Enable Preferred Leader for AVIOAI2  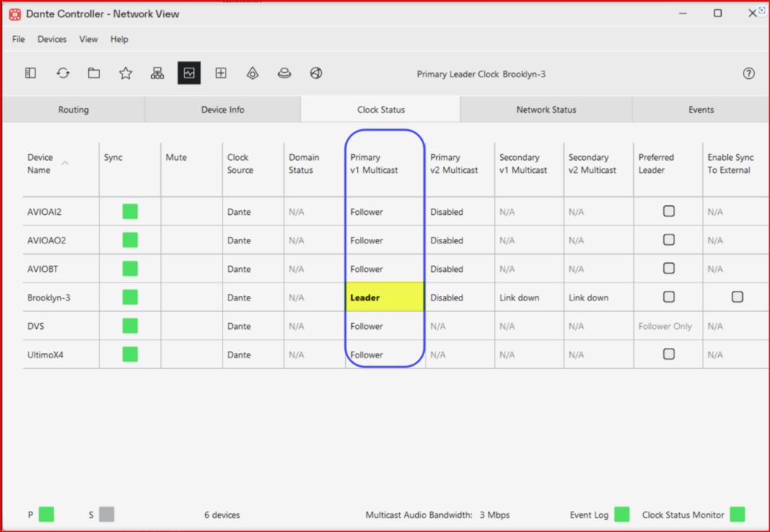click(668, 211)
